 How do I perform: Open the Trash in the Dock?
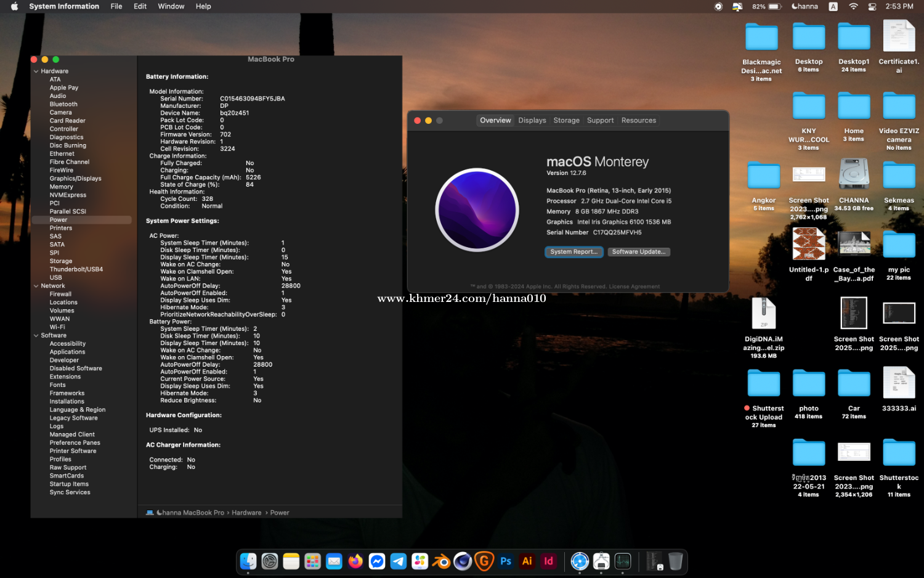(676, 561)
